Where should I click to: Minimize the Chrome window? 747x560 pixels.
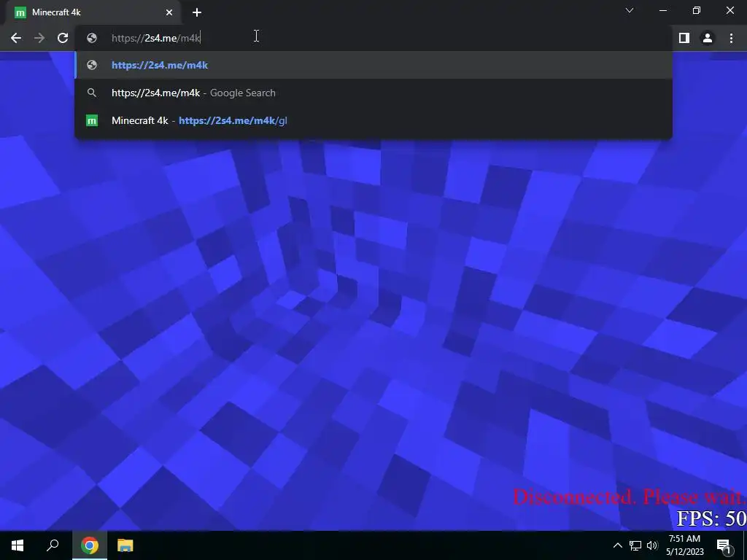[663, 10]
